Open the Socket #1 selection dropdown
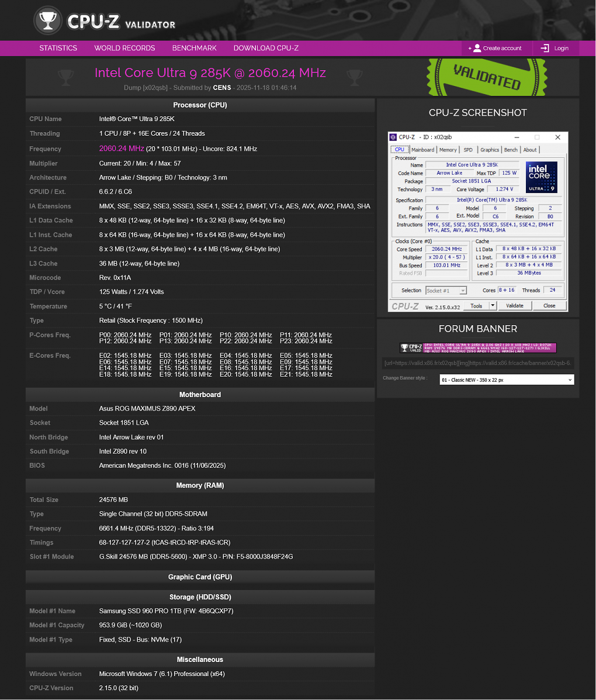Viewport: 596px width, 700px height. point(446,291)
